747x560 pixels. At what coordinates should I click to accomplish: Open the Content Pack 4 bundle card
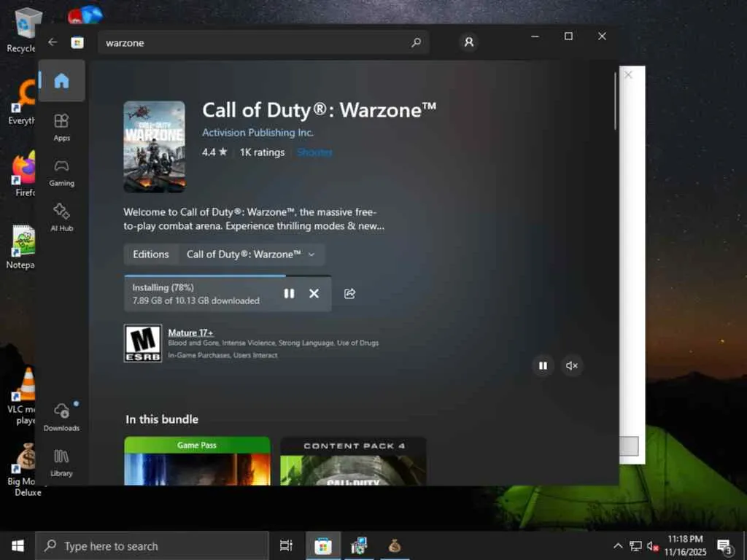(x=354, y=461)
